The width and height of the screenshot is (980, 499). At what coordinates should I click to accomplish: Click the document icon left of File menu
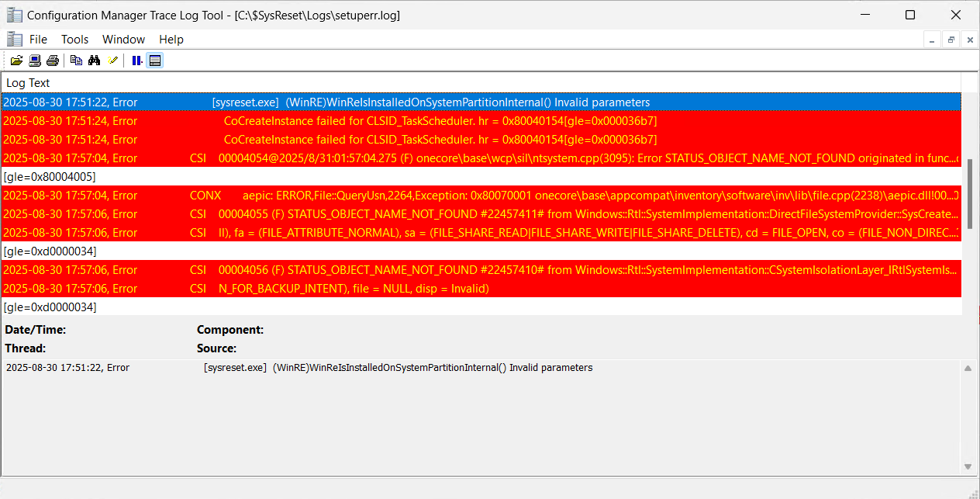[14, 40]
